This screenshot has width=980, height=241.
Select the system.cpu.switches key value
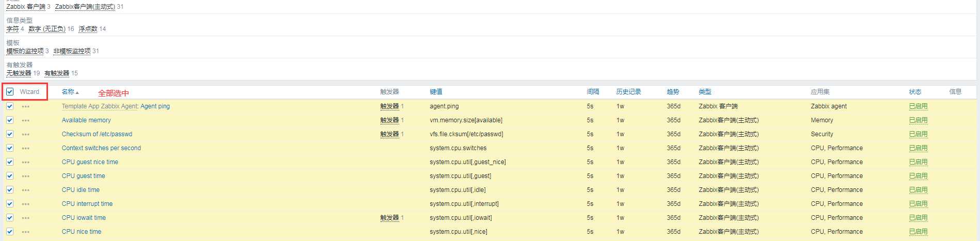pyautogui.click(x=458, y=148)
